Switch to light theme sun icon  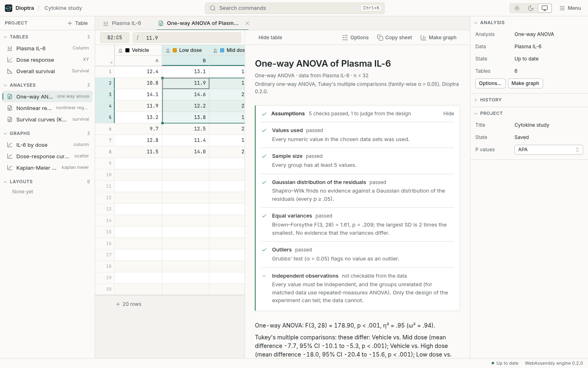pyautogui.click(x=517, y=8)
